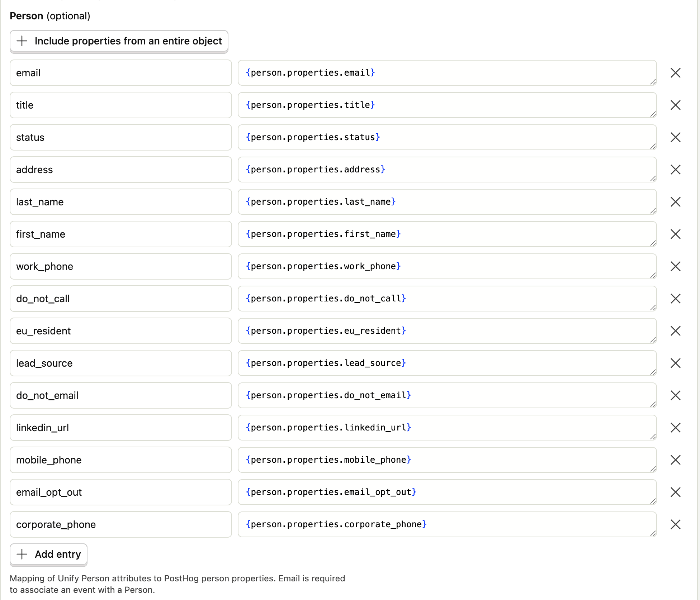Delete the corporate_phone entry

pos(676,524)
